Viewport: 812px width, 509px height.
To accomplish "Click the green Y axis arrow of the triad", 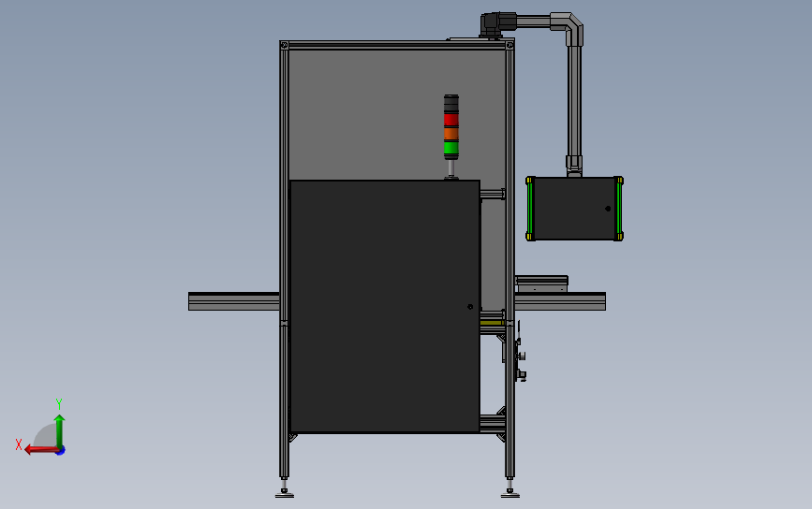I will tap(60, 429).
